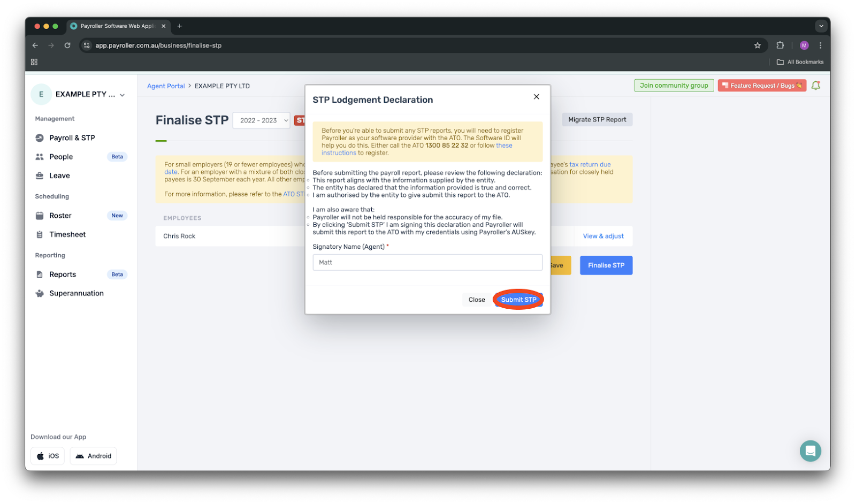Image resolution: width=856 pixels, height=504 pixels.
Task: Open the Chrome three-dot menu
Action: (821, 45)
